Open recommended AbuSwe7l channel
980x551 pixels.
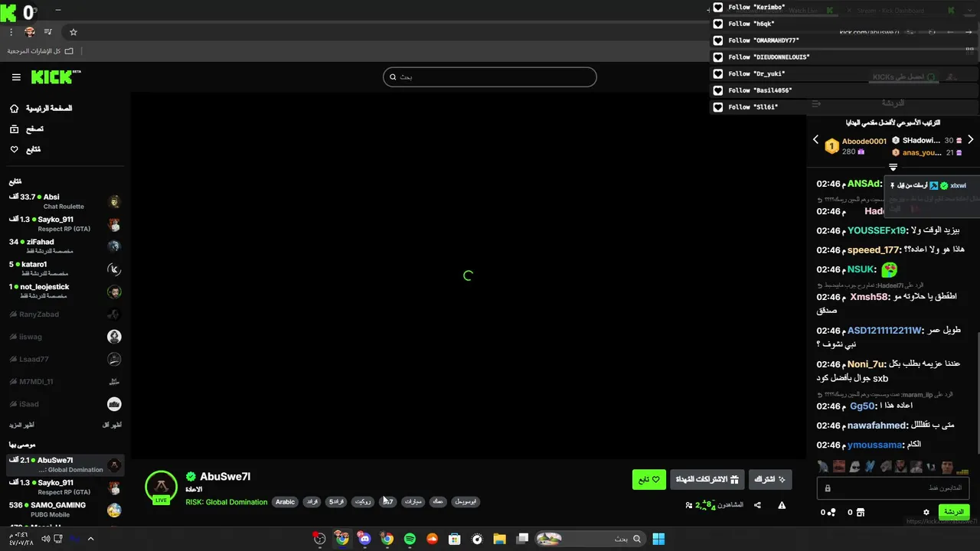(x=65, y=465)
